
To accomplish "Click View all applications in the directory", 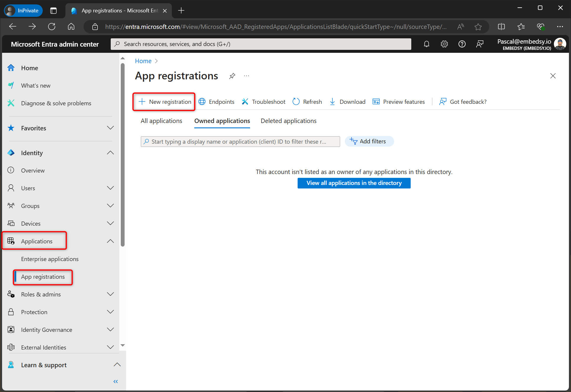I will pyautogui.click(x=354, y=183).
